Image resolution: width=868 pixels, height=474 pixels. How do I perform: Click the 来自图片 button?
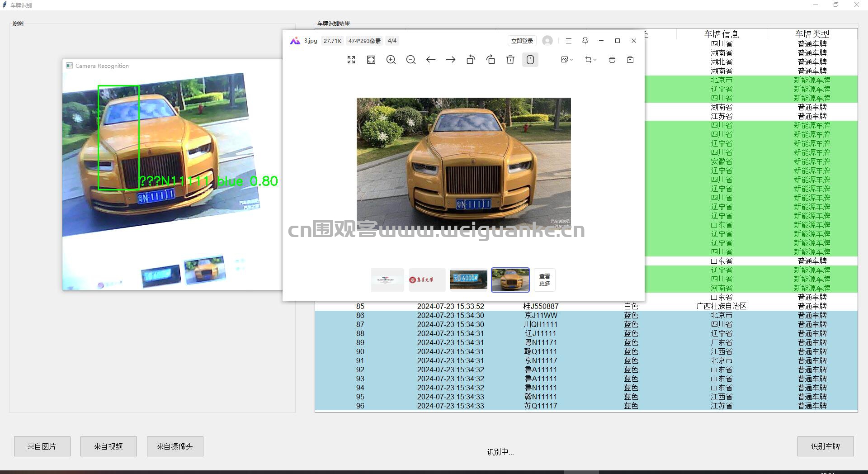click(x=42, y=446)
